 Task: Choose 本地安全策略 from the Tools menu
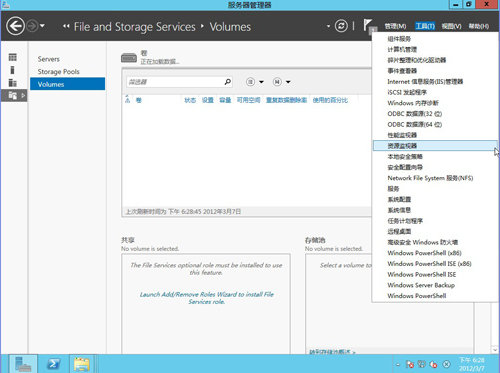pos(434,157)
